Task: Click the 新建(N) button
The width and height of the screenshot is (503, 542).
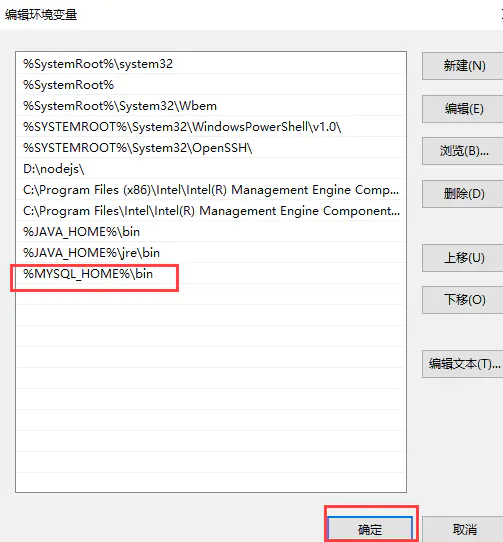Action: pyautogui.click(x=463, y=66)
